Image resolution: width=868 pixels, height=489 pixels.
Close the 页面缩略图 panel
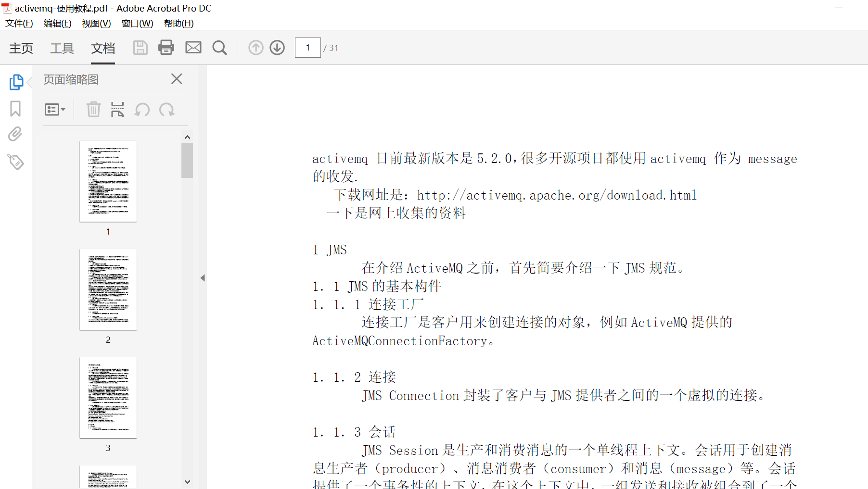pos(177,79)
